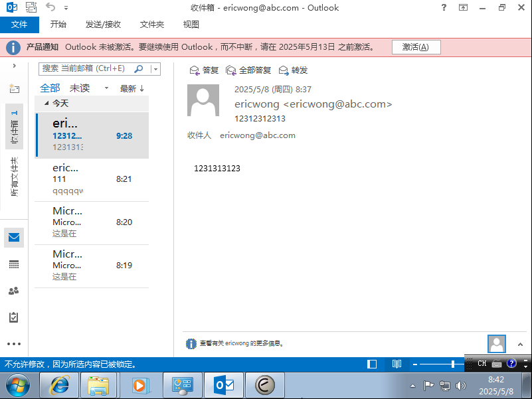532x399 pixels.
Task: Open the Tasks navigation icon
Action: pyautogui.click(x=14, y=317)
